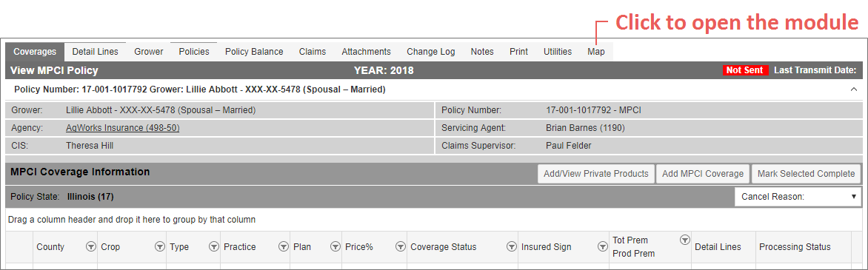Open the Detail Lines tab
Screen dimensions: 868x270
[96, 52]
